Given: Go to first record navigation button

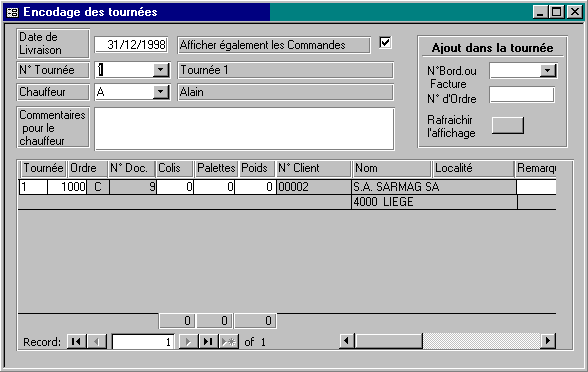Looking at the screenshot, I should pyautogui.click(x=76, y=341).
